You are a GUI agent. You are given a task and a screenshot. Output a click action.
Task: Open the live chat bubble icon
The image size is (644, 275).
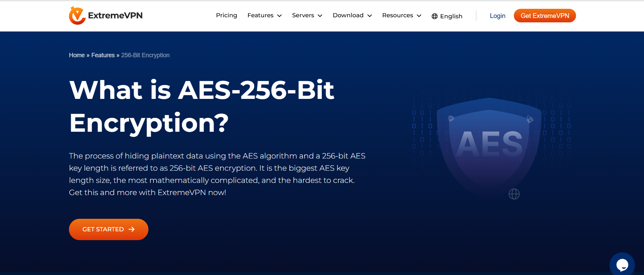point(622,265)
